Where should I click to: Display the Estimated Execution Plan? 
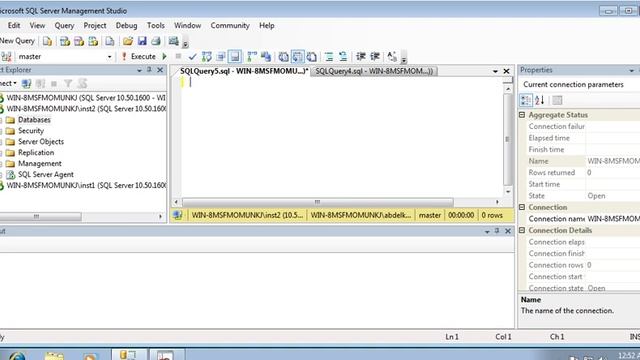(x=207, y=57)
